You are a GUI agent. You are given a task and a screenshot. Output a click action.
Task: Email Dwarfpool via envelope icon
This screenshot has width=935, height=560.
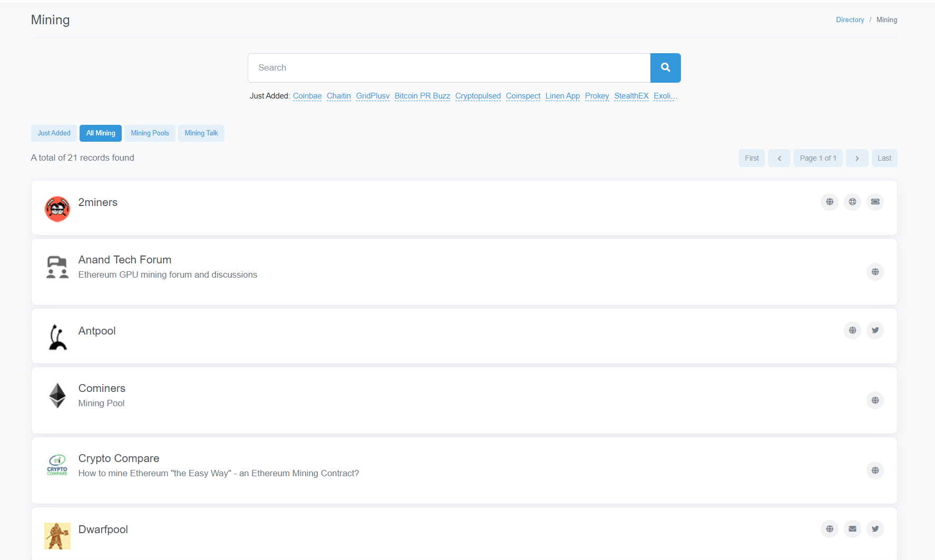pos(852,529)
